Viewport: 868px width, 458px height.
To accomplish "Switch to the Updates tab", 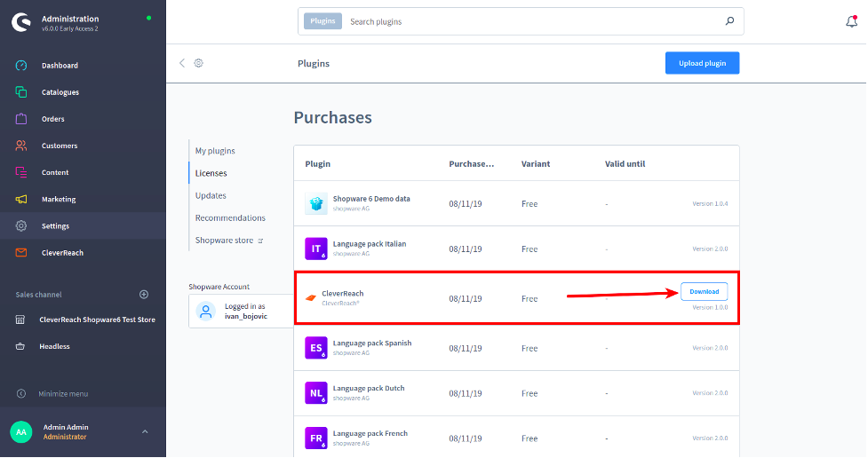I will 211,195.
